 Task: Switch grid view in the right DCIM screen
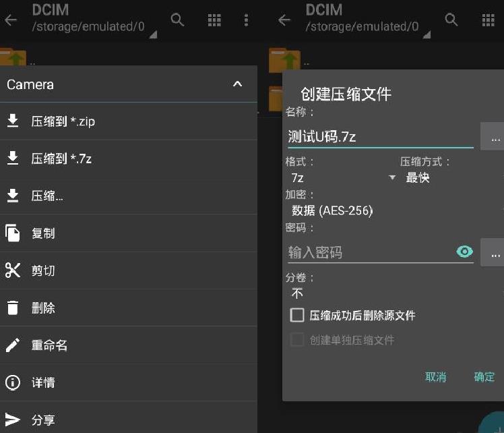click(x=489, y=20)
